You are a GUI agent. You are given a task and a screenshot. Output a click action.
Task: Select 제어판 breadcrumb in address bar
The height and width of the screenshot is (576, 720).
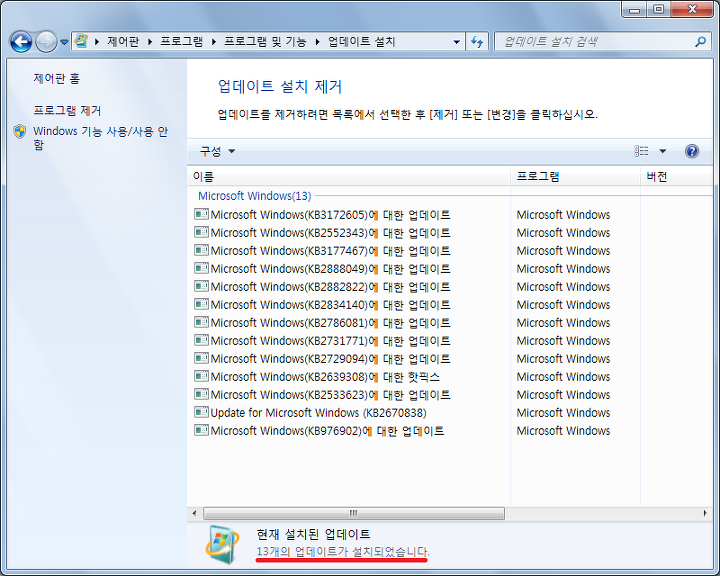[x=123, y=42]
